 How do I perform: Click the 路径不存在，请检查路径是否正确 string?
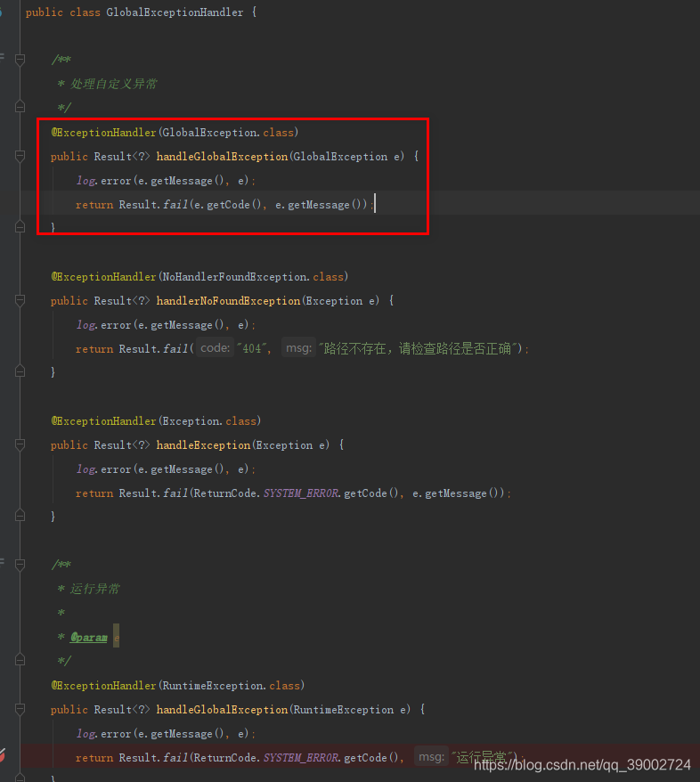(x=418, y=348)
